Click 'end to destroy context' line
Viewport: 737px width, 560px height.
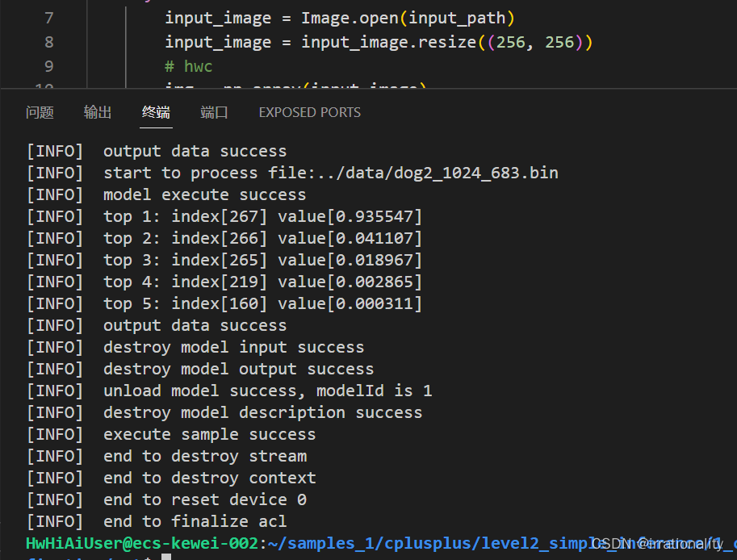tap(171, 478)
